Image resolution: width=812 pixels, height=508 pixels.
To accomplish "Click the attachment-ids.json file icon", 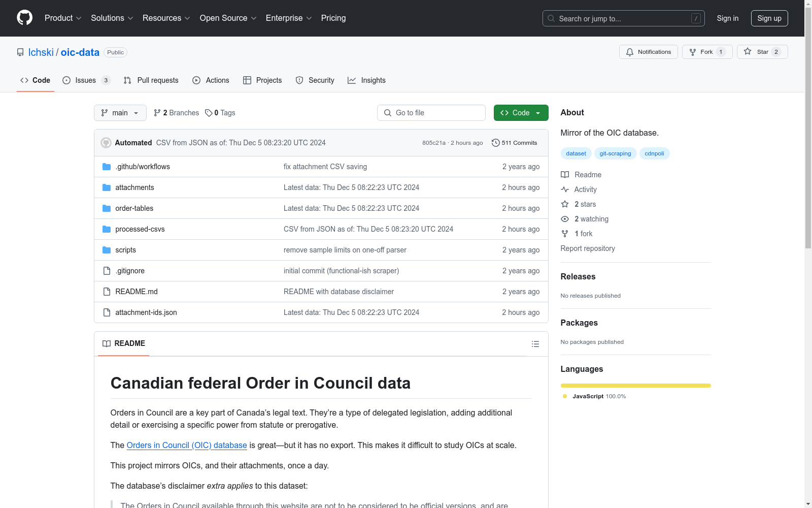I will 107,312.
